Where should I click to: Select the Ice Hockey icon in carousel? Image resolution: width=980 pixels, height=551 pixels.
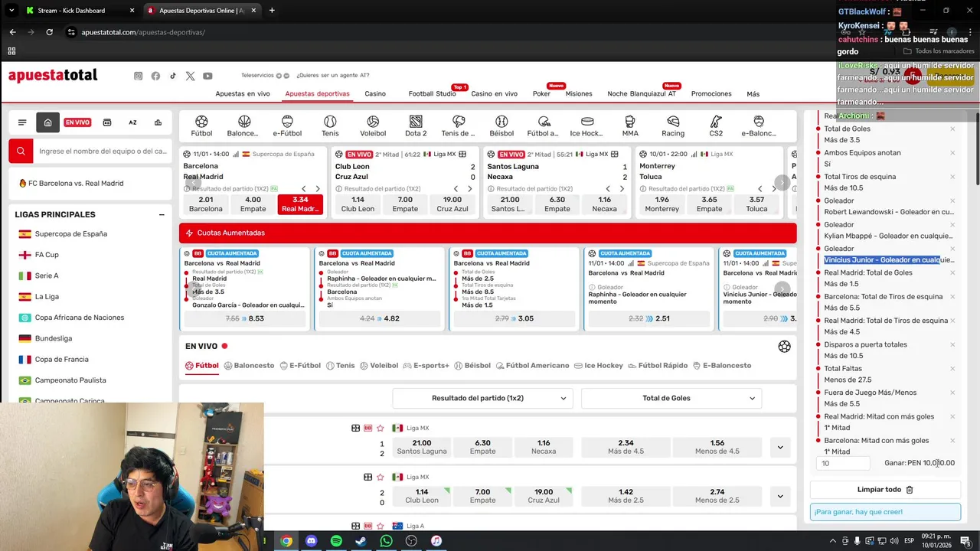point(587,126)
